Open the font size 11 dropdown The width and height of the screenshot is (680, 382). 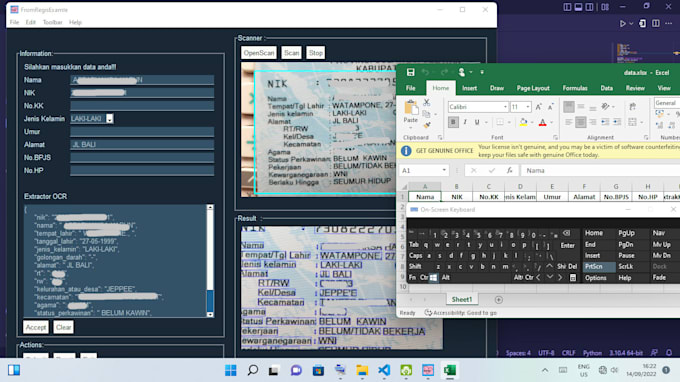tap(528, 107)
